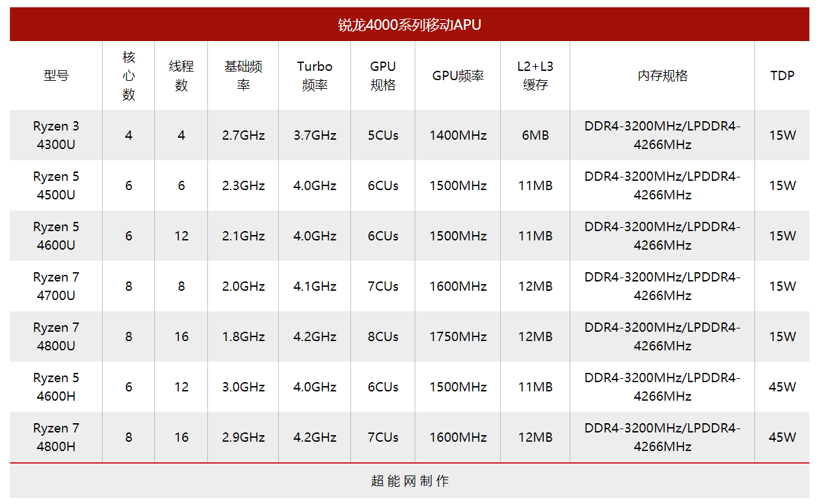Select thread count 16 in the 4800H row
820x504 pixels.
181,437
